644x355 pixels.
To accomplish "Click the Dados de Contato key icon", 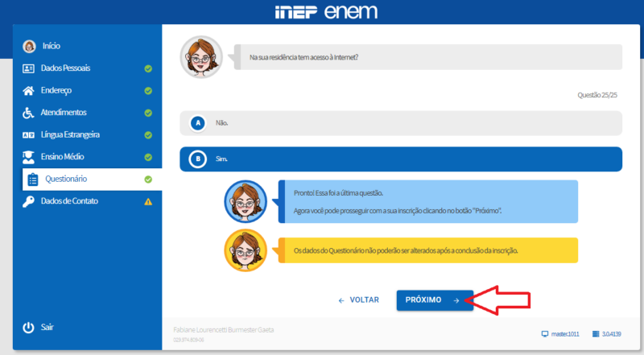I will tap(29, 201).
